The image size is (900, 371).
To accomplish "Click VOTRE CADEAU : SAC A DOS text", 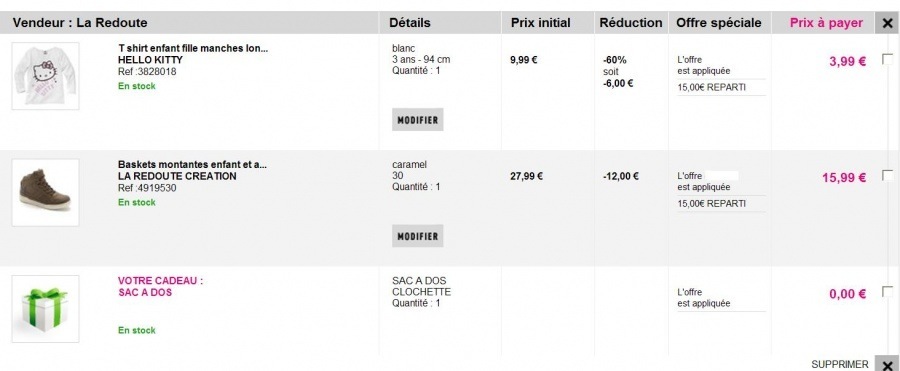I will [x=161, y=287].
